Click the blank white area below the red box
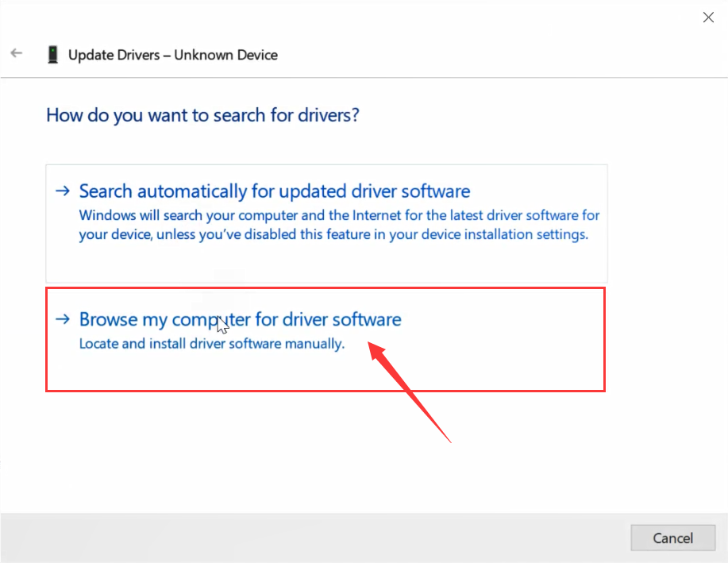Screen dimensions: 728x563 coord(232,450)
